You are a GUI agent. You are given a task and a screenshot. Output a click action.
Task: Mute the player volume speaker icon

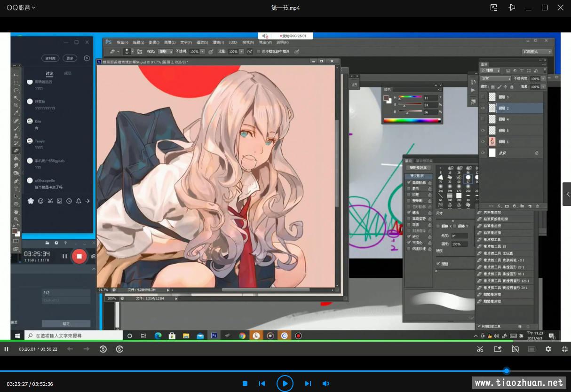(325, 384)
